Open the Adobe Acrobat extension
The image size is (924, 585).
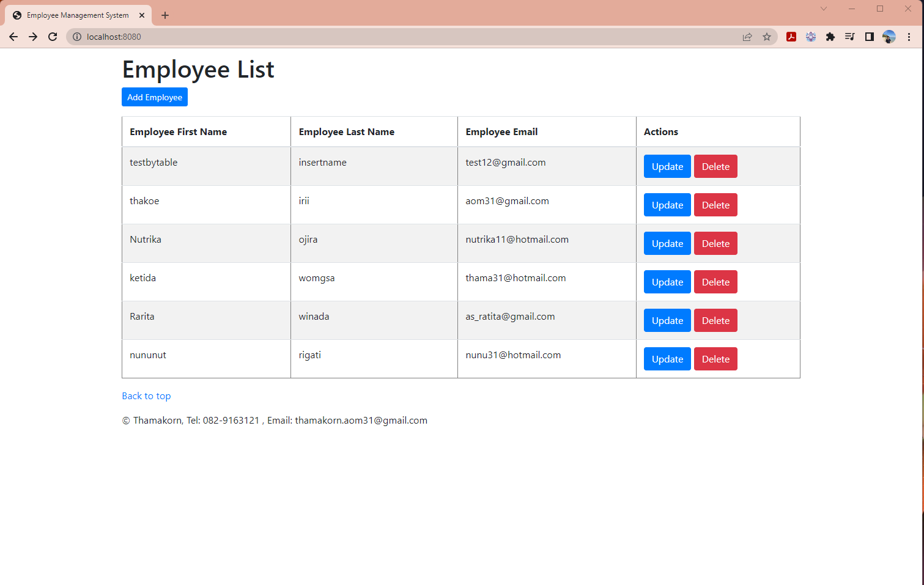click(791, 37)
